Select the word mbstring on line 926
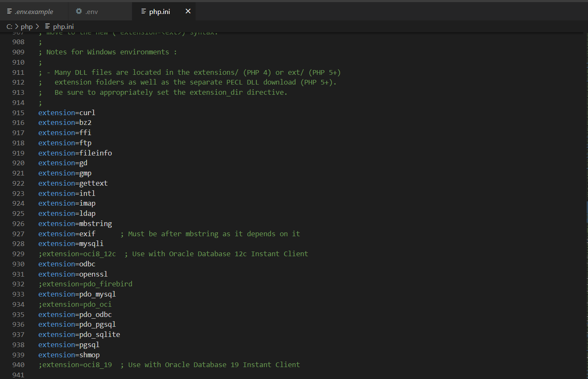The width and height of the screenshot is (588, 379). click(x=95, y=223)
